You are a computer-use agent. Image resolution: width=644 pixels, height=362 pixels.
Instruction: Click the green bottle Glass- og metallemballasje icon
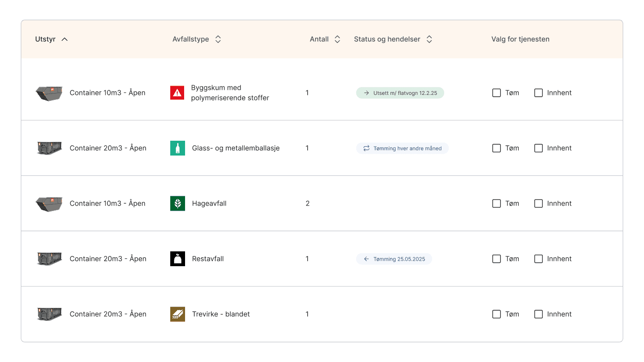pyautogui.click(x=177, y=148)
